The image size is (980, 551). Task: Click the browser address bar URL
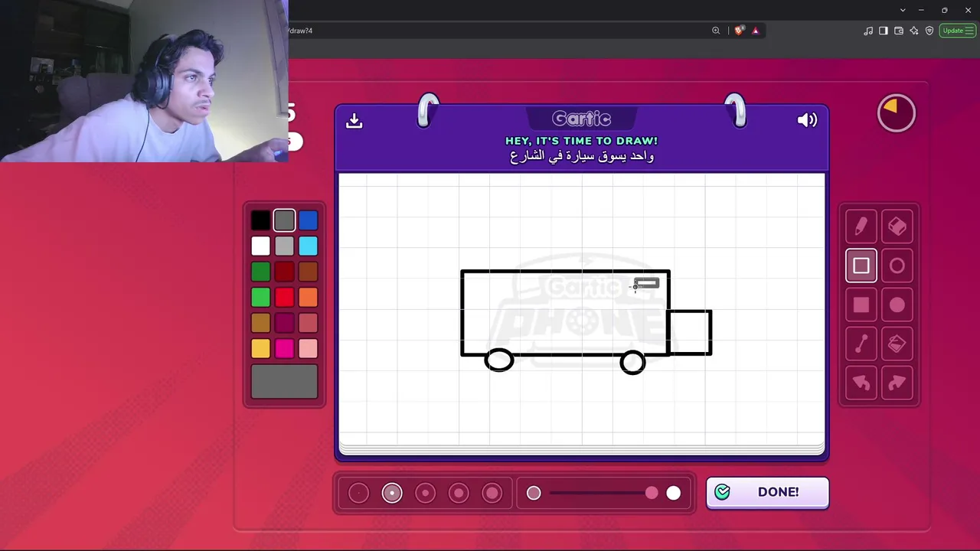click(301, 31)
